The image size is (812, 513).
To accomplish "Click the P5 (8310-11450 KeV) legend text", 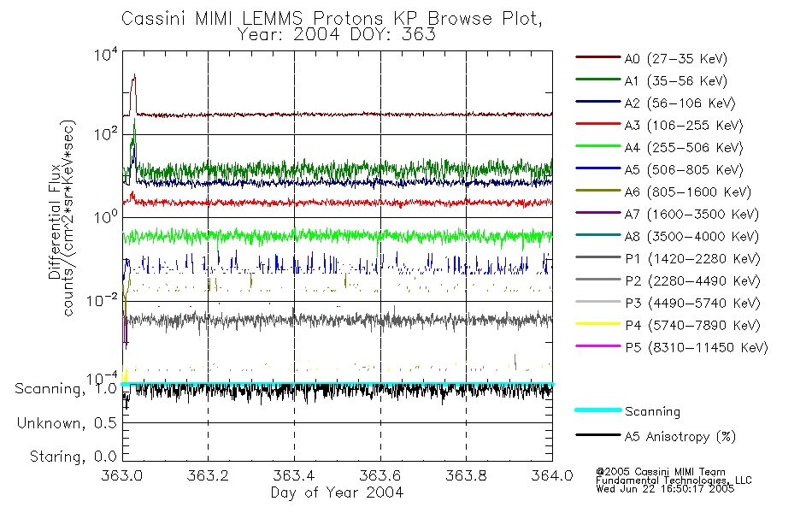I will click(697, 348).
